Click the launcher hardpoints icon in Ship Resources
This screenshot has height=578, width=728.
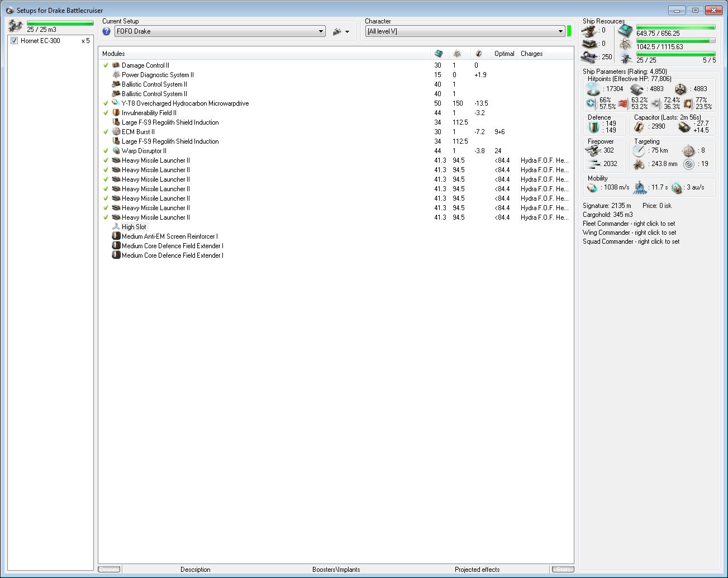(x=589, y=44)
